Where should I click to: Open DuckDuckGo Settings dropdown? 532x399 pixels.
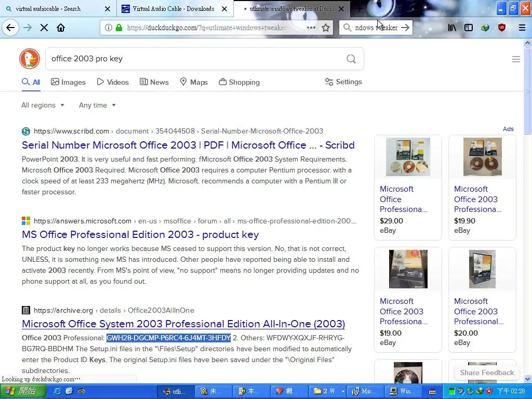343,82
